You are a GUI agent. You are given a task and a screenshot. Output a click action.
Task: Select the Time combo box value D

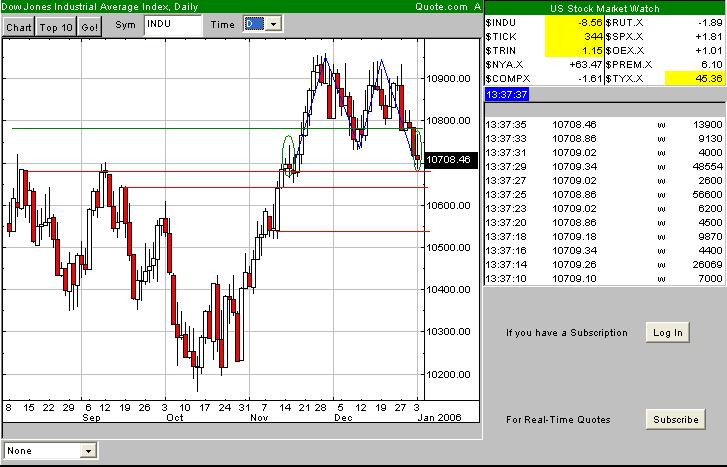click(255, 24)
